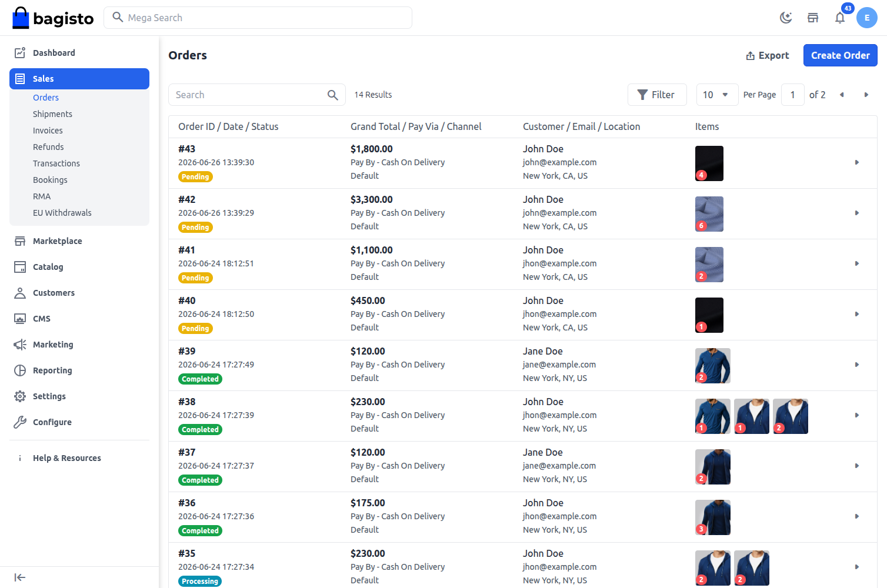
Task: Open Help & Resources
Action: point(79,458)
